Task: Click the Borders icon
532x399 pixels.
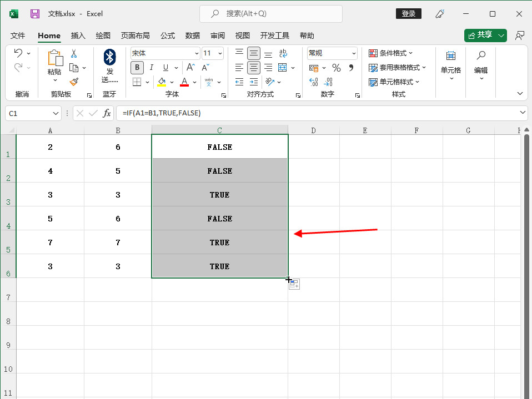Action: pyautogui.click(x=137, y=82)
